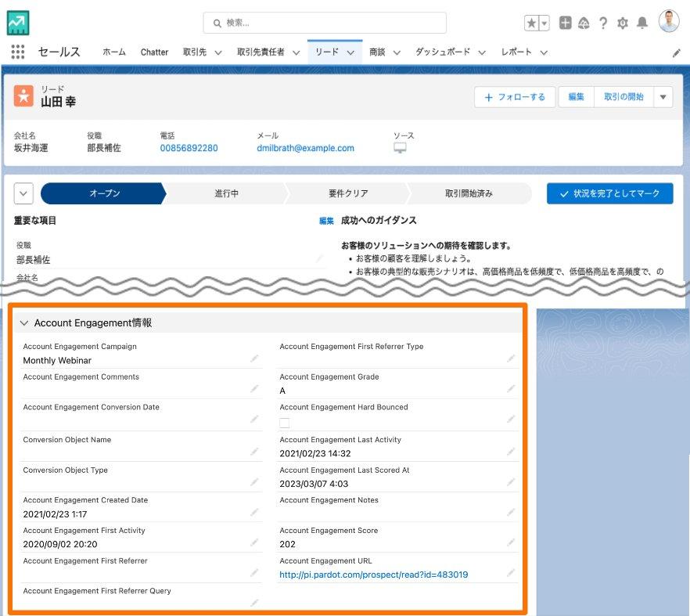The width and height of the screenshot is (690, 616).
Task: Expand the リード tab dropdown chevron
Action: point(350,53)
